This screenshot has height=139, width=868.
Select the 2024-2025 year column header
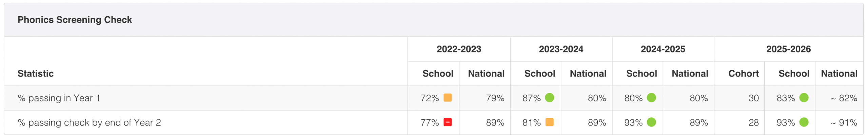click(663, 49)
